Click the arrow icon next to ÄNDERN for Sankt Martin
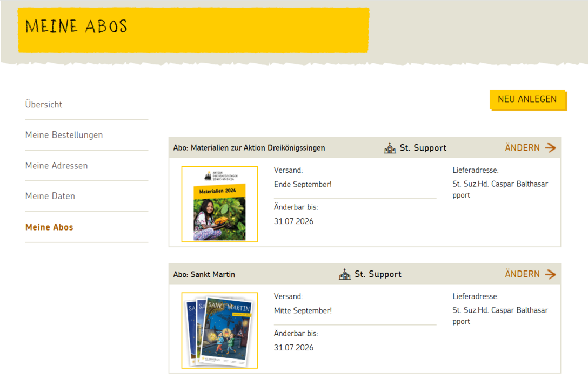 click(551, 274)
